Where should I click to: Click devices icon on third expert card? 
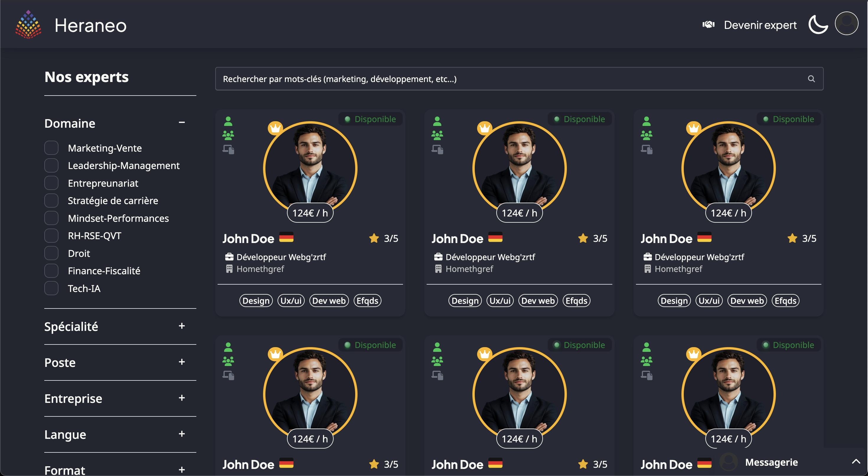tap(646, 149)
